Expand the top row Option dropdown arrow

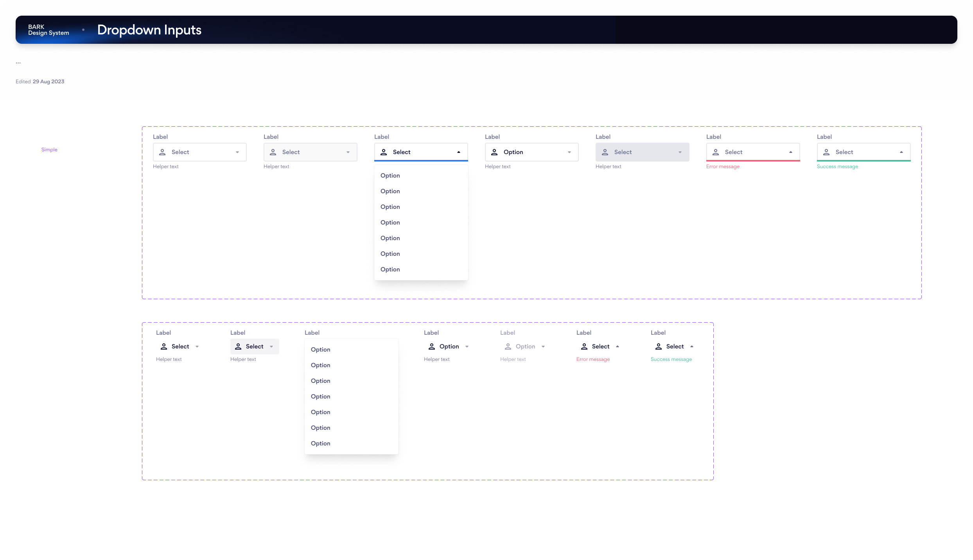click(x=569, y=152)
